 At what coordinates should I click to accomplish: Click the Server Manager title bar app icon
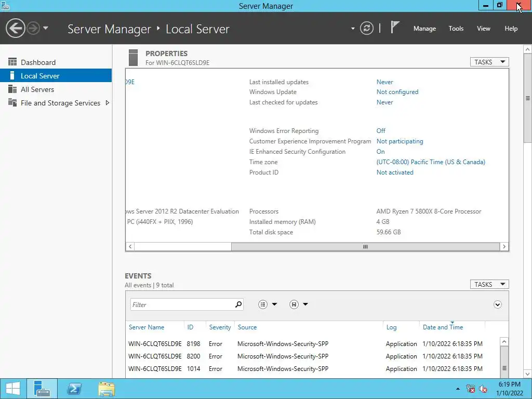tap(5, 6)
